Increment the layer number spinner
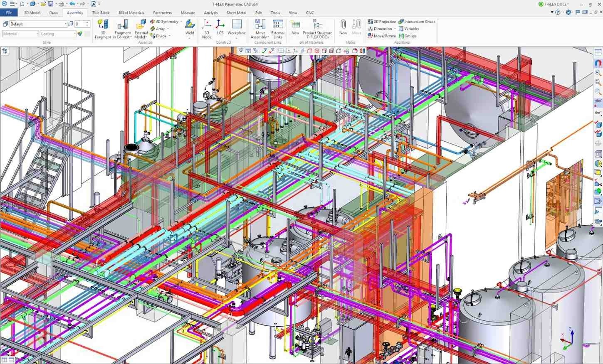Viewport: 603px width, 364px height. coord(86,22)
